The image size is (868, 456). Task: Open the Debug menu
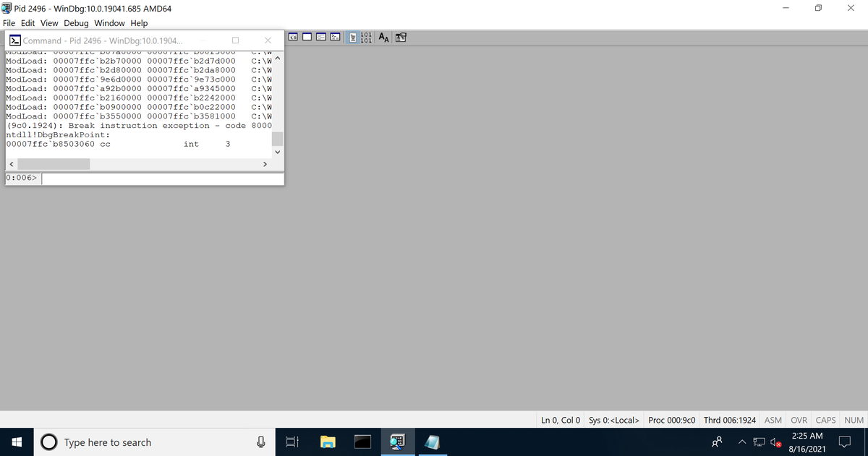pos(75,23)
